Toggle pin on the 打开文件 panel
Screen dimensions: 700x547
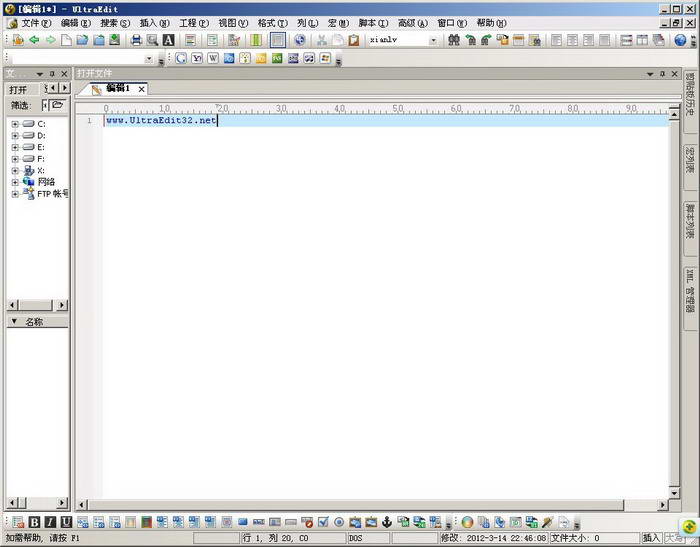pyautogui.click(x=661, y=73)
